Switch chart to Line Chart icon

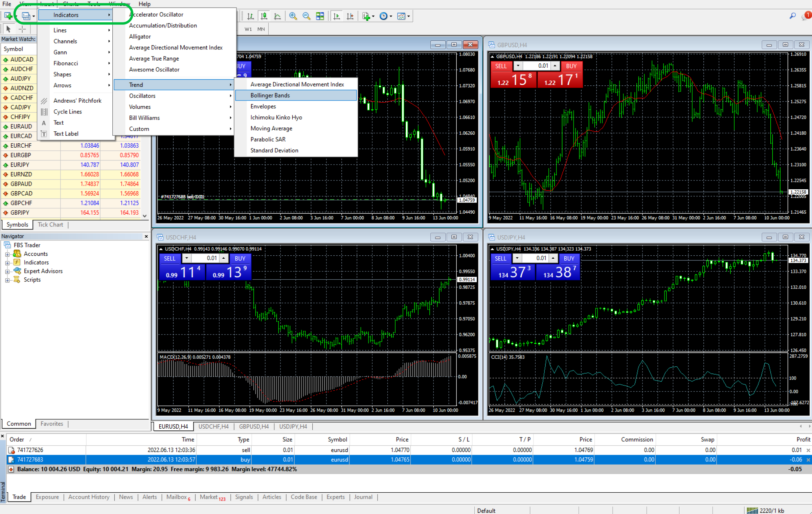(x=277, y=16)
